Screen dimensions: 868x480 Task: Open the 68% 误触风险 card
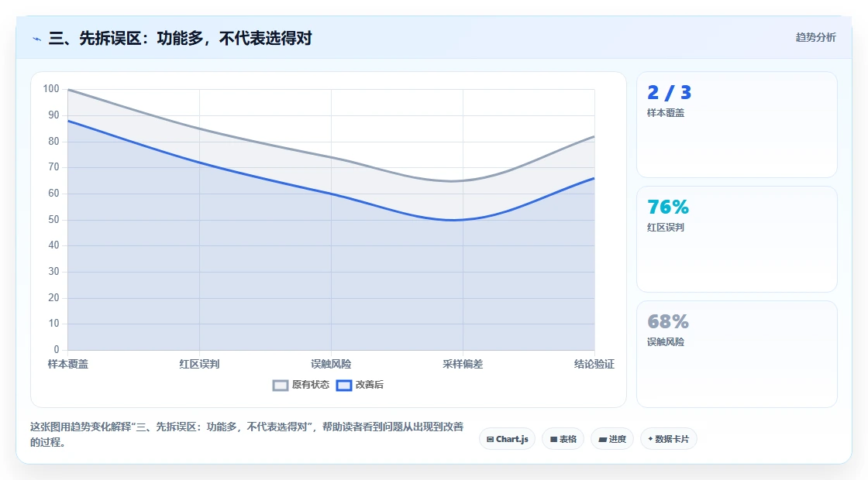(737, 354)
